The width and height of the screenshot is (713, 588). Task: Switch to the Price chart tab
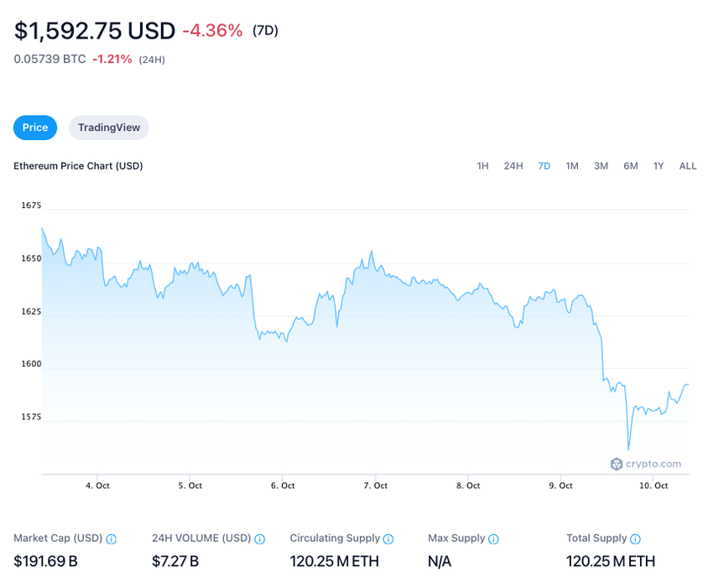point(35,127)
